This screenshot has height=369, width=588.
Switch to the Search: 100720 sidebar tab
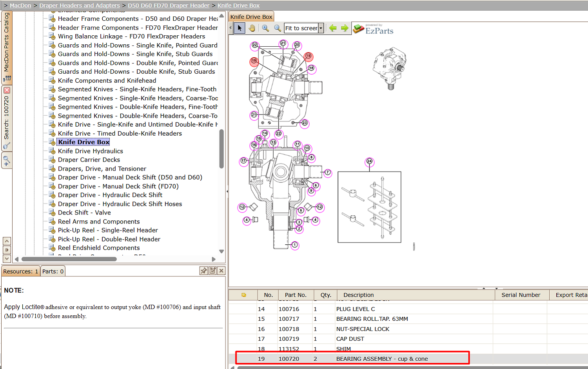(7, 118)
